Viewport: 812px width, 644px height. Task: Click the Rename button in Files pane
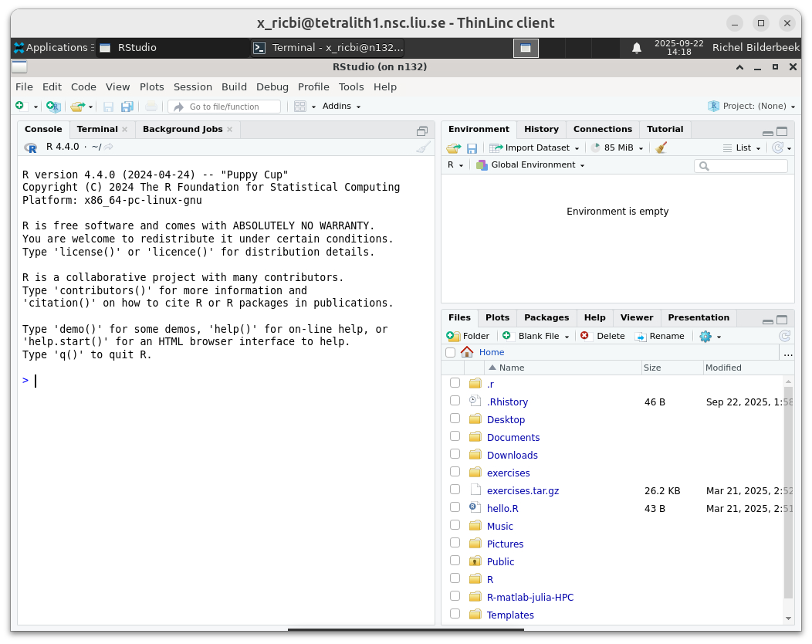661,336
